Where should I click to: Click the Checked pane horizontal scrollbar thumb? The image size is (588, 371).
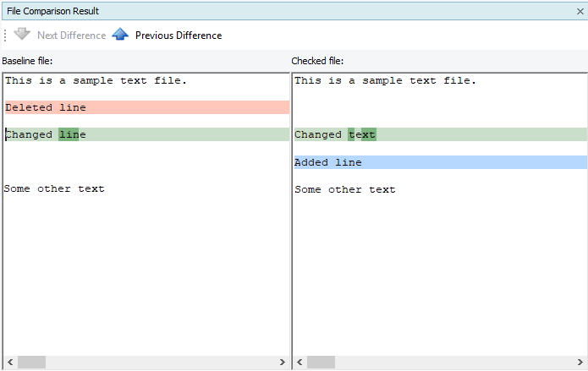[x=321, y=363]
